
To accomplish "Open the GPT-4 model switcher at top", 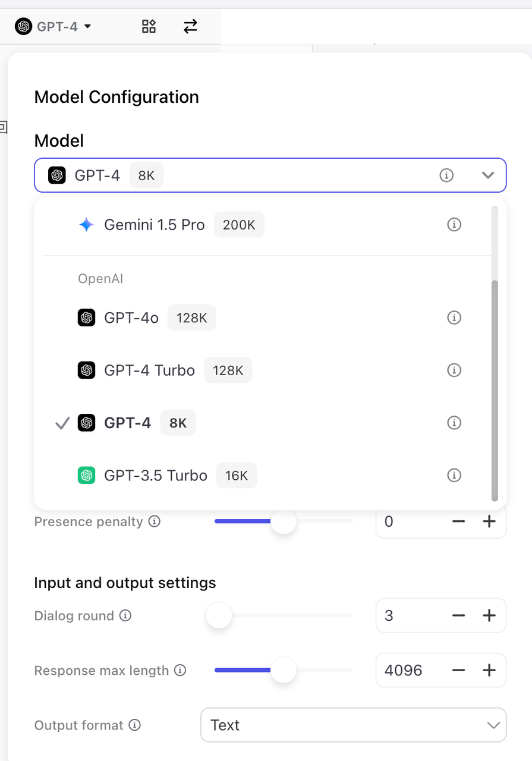I will 53,26.
